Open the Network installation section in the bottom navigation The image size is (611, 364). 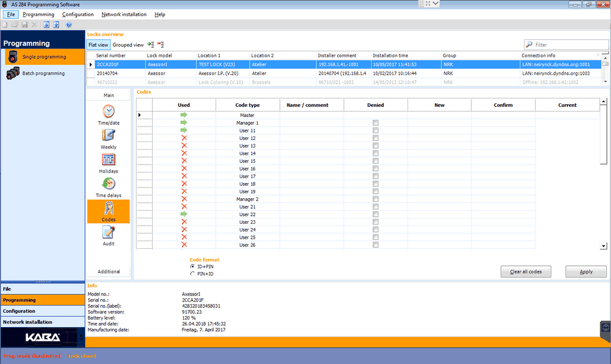[43, 322]
